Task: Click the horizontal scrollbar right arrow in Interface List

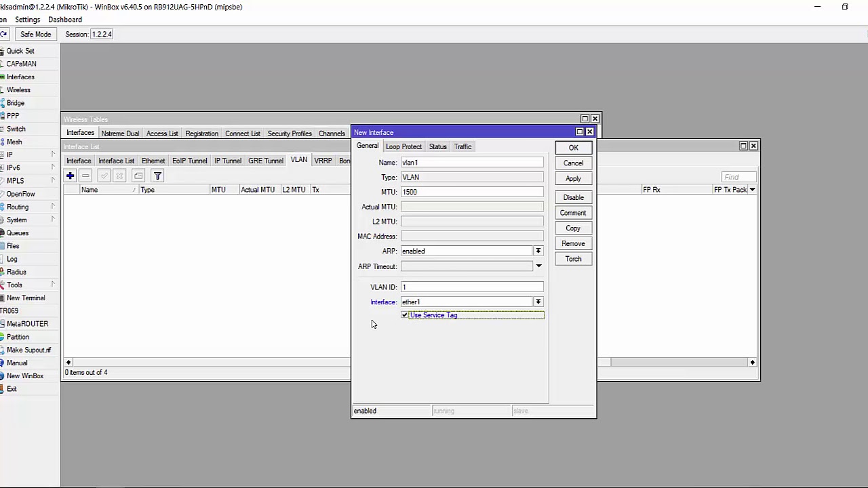Action: click(x=752, y=363)
